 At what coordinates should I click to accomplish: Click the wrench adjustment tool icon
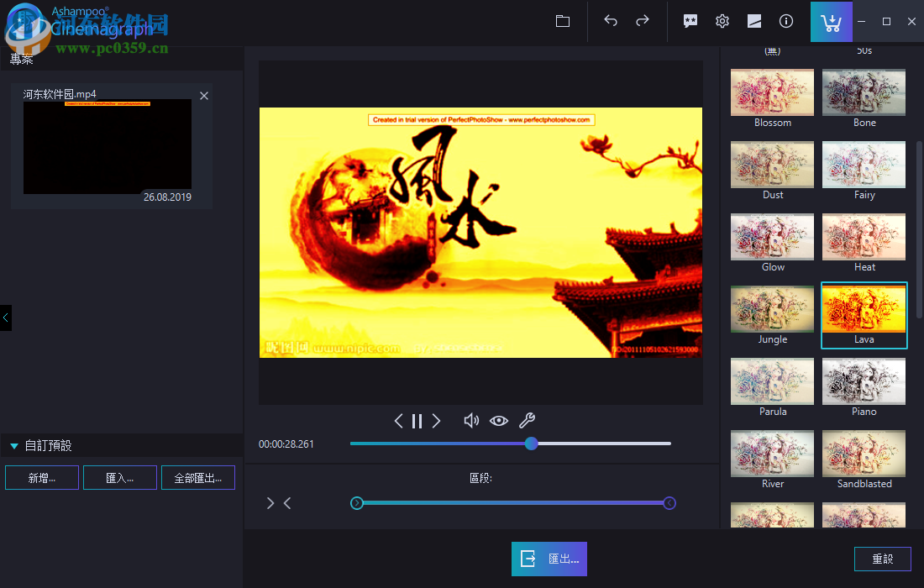[x=527, y=420]
